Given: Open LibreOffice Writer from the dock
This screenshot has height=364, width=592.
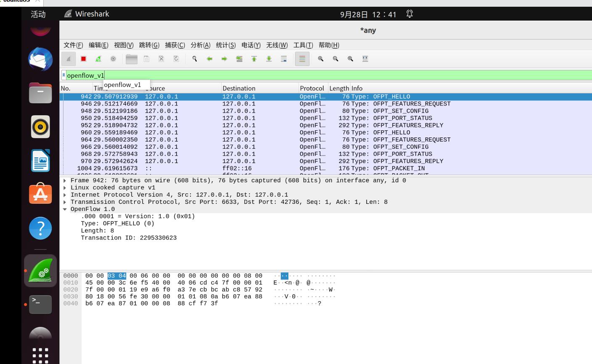Looking at the screenshot, I should pos(40,161).
